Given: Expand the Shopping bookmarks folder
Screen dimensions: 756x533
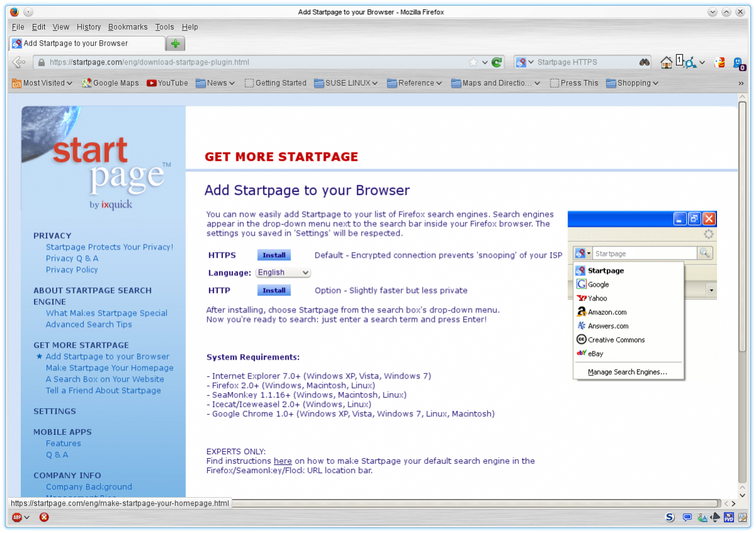Looking at the screenshot, I should coord(633,83).
